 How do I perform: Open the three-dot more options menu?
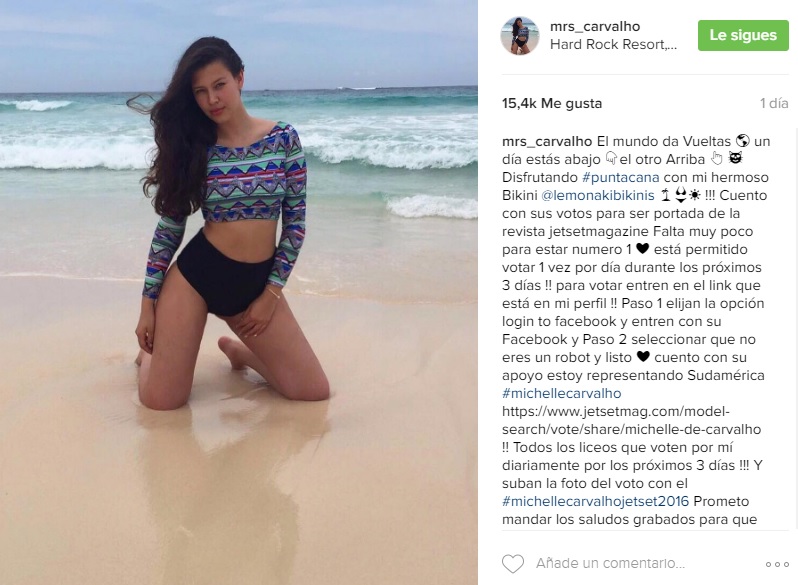[x=777, y=564]
